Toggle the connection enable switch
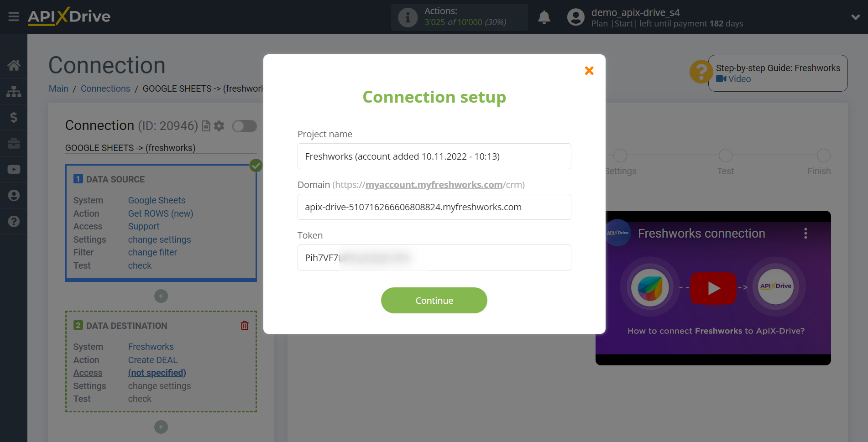This screenshot has width=868, height=442. pyautogui.click(x=245, y=126)
